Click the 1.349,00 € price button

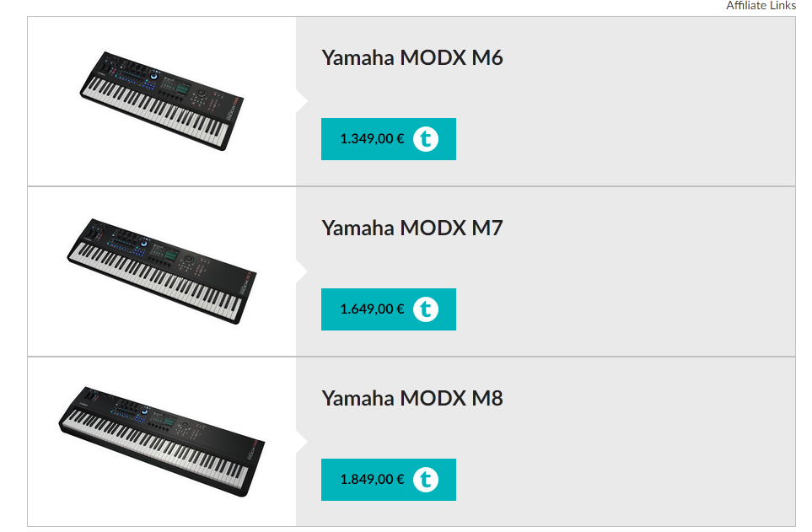[x=373, y=139]
